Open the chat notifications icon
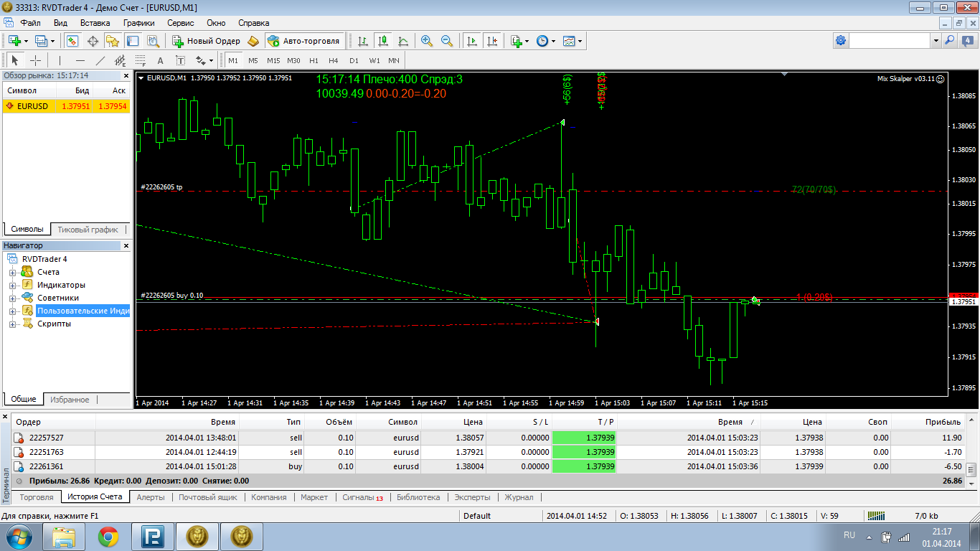The image size is (980, 551). (966, 41)
